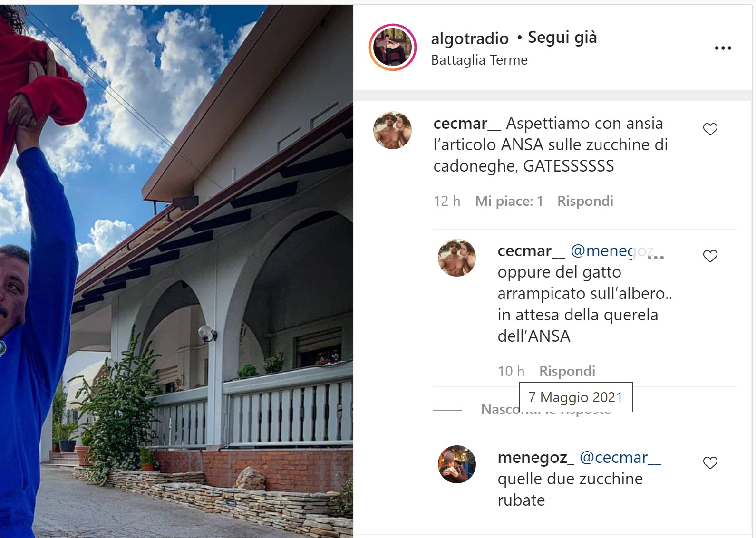Open the Battaglia Terme location
The height and width of the screenshot is (538, 756).
[479, 60]
